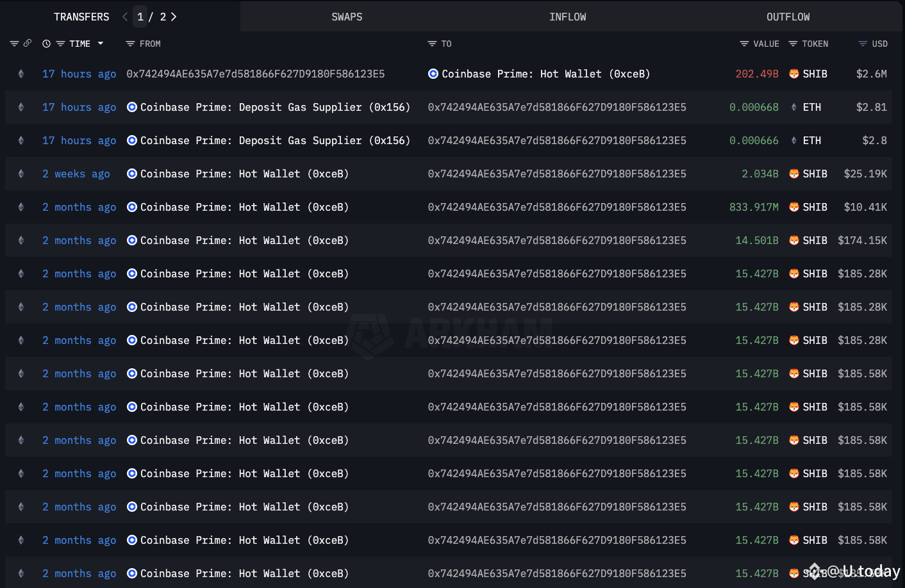Open the 2 weeks ago transaction link
This screenshot has width=905, height=588.
pos(76,174)
